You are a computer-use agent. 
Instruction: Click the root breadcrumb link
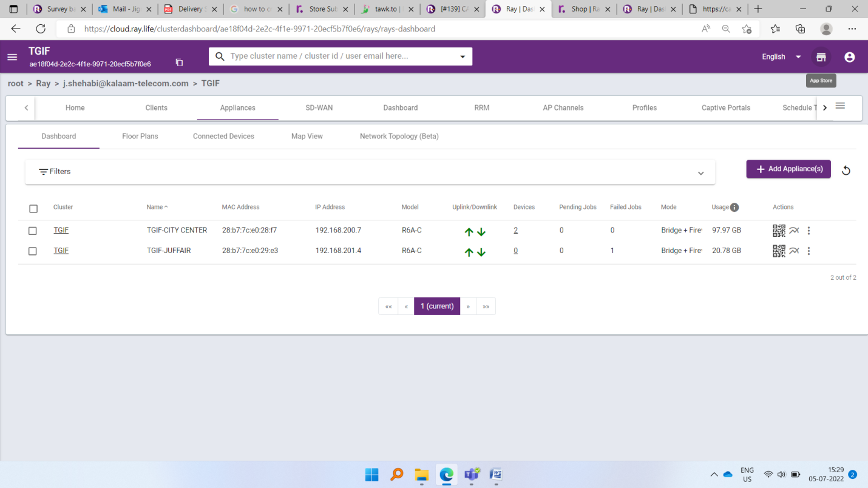(x=16, y=83)
